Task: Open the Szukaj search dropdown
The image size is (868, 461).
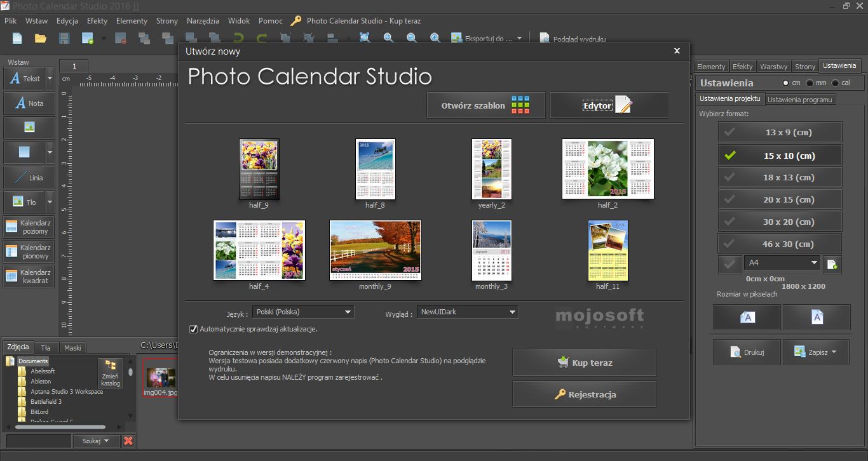Action: coord(96,441)
